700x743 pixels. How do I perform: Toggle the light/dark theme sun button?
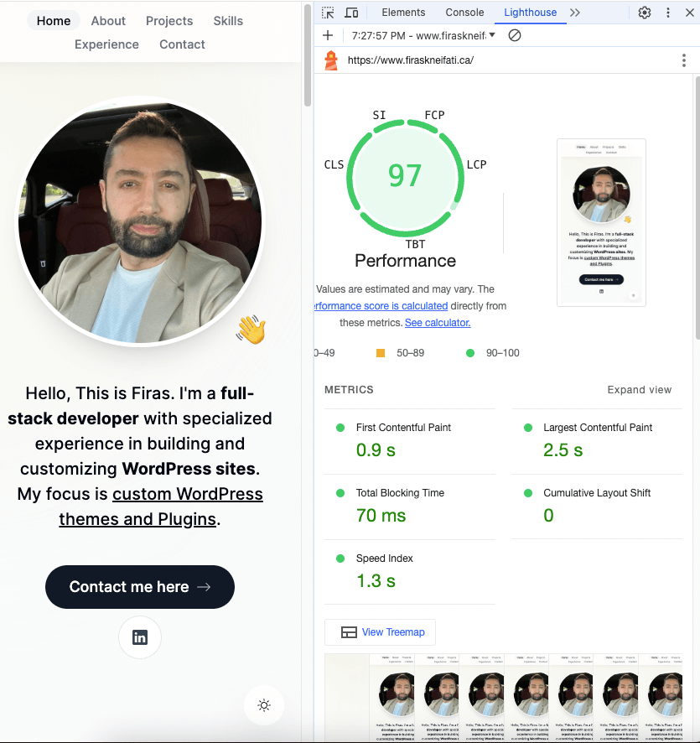point(264,705)
